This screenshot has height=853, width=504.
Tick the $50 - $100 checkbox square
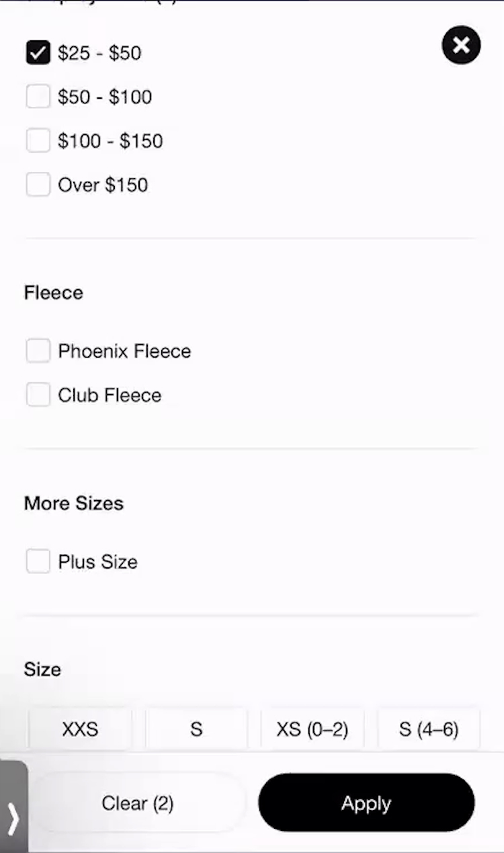pyautogui.click(x=38, y=97)
